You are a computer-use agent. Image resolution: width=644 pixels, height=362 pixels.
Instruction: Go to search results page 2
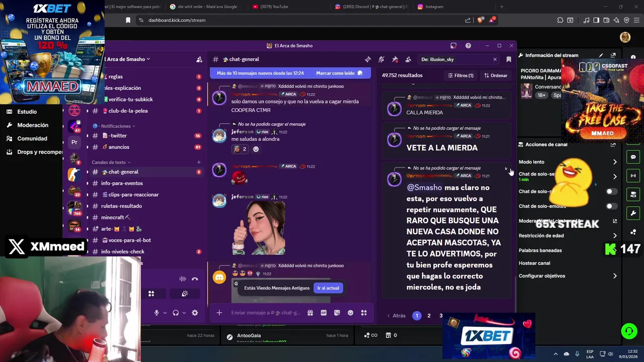[429, 316]
